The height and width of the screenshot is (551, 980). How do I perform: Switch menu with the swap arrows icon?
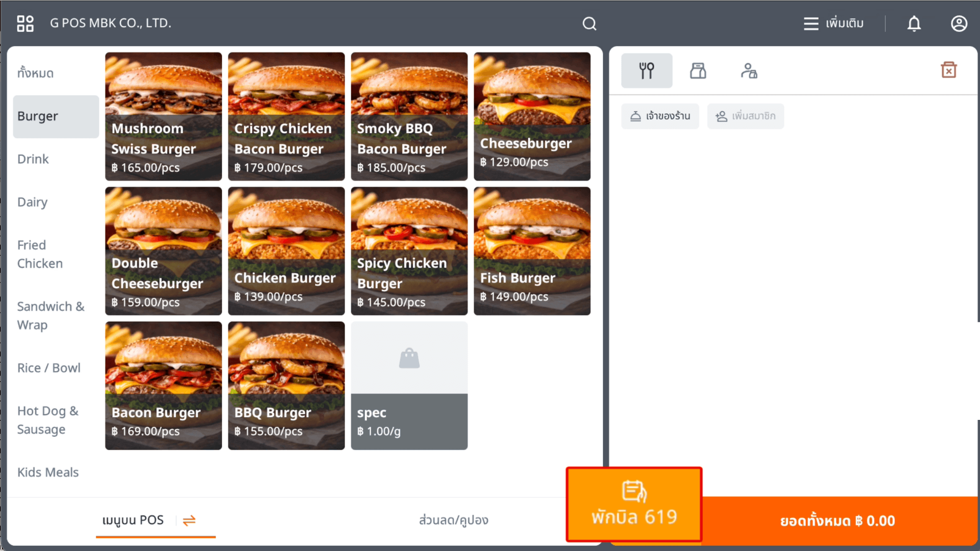click(x=189, y=520)
